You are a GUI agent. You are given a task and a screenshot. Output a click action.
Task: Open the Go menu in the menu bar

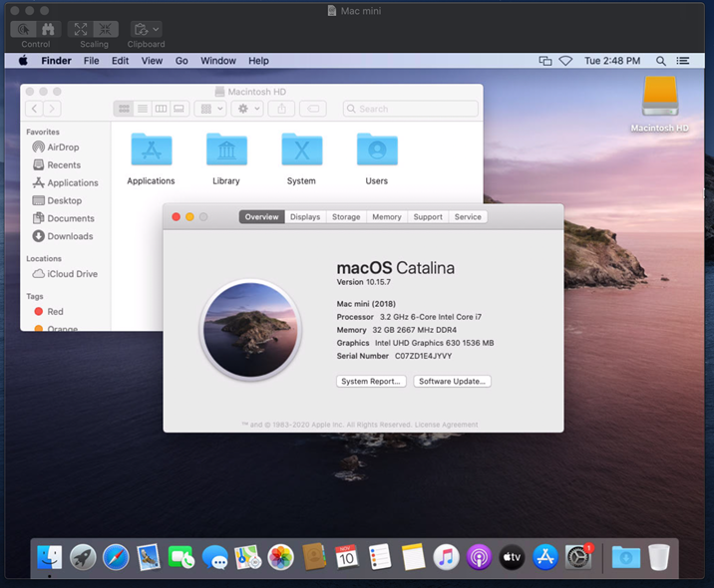[x=181, y=61]
